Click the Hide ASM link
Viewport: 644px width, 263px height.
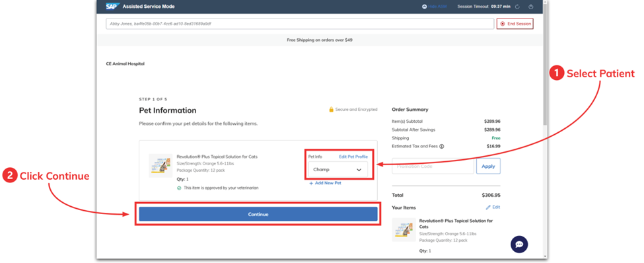click(437, 7)
